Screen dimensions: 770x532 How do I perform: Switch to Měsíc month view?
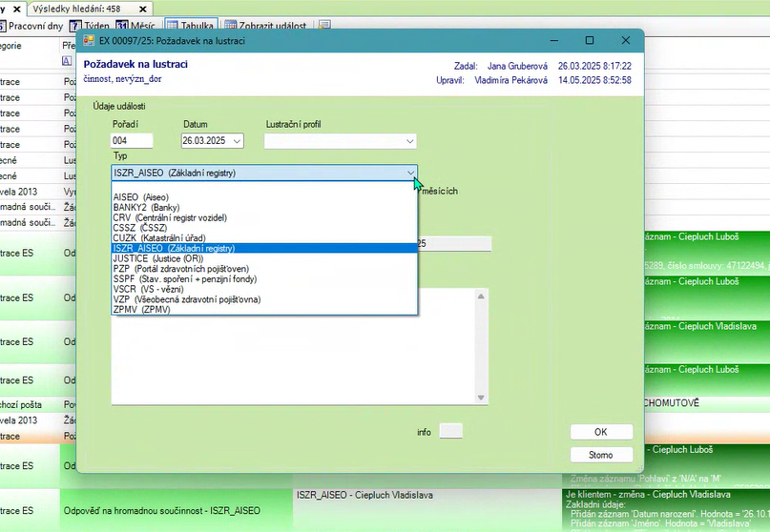[x=137, y=26]
